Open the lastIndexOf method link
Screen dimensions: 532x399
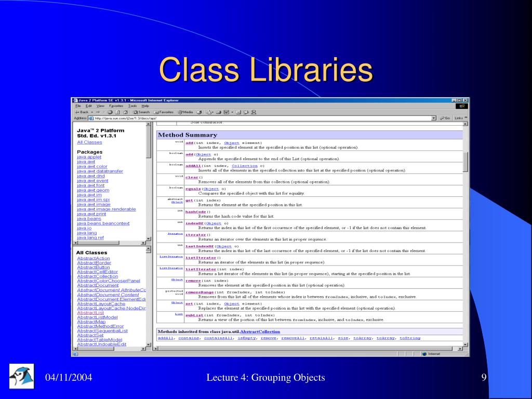click(200, 247)
